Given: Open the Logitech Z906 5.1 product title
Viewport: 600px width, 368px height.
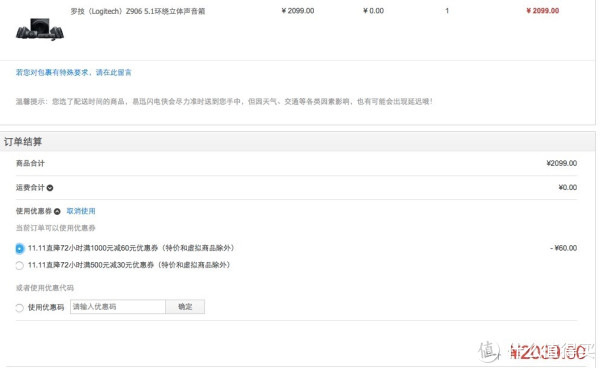Looking at the screenshot, I should click(138, 11).
